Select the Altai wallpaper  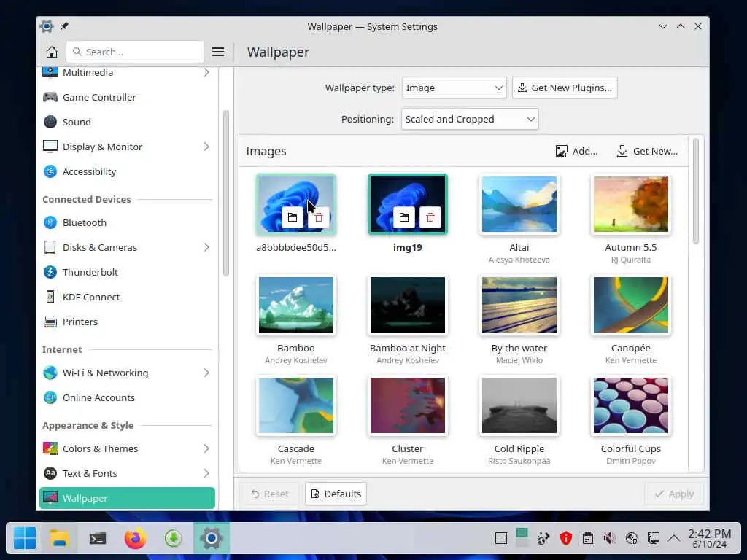pyautogui.click(x=519, y=204)
